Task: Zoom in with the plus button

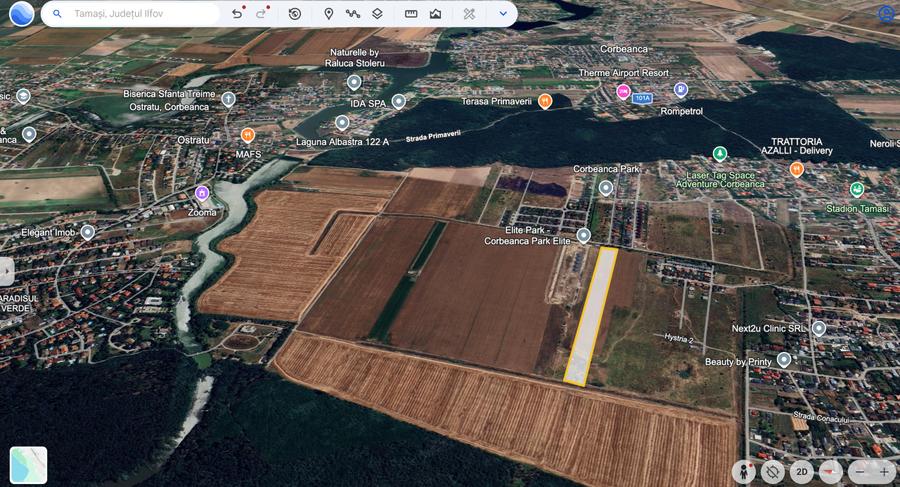Action: (x=884, y=472)
